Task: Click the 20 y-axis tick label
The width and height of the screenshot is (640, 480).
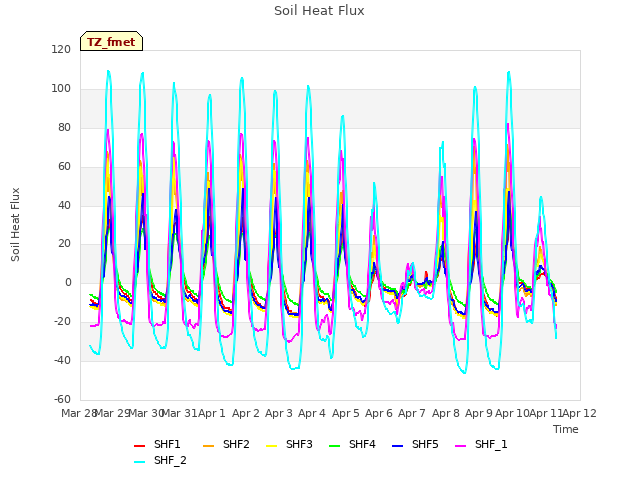Action: click(64, 244)
